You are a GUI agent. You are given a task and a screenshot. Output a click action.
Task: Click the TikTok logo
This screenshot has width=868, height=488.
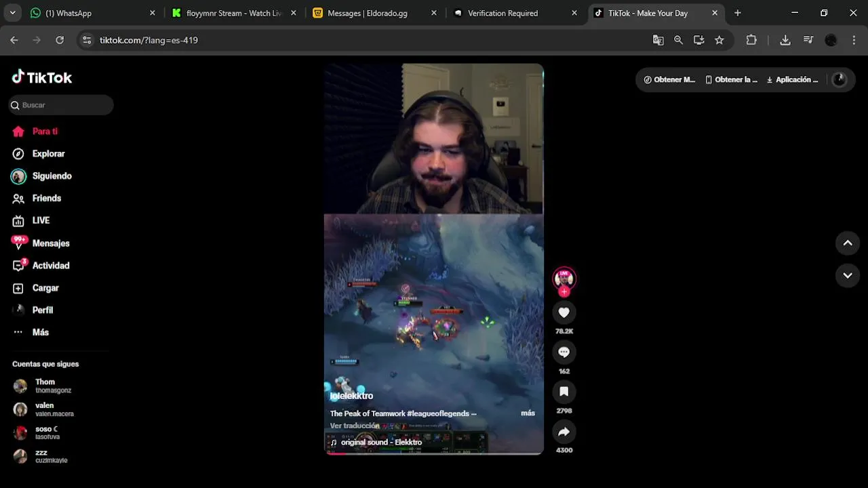[42, 77]
